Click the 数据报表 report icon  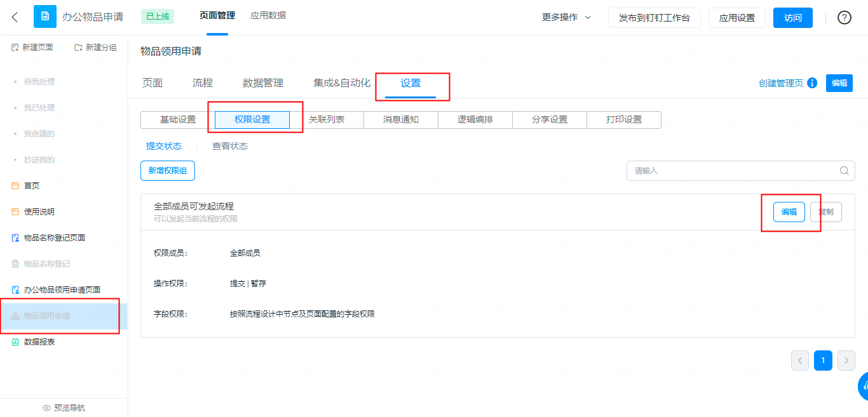pos(15,342)
